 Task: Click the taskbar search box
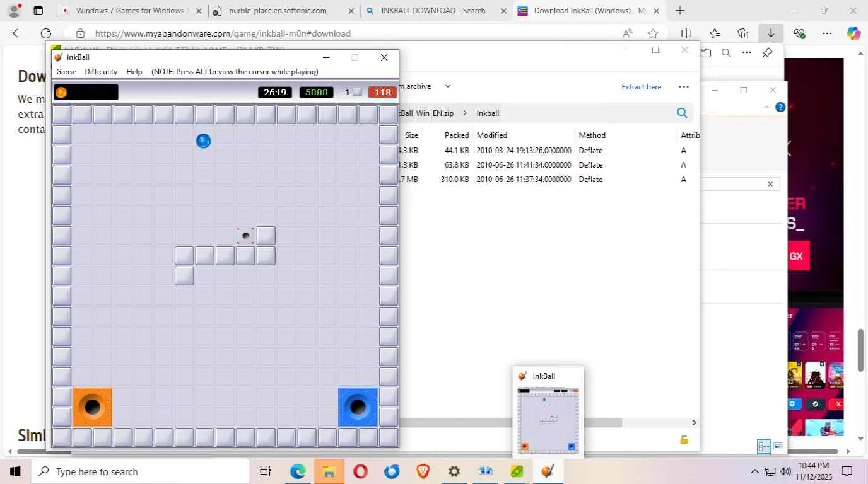click(x=141, y=471)
